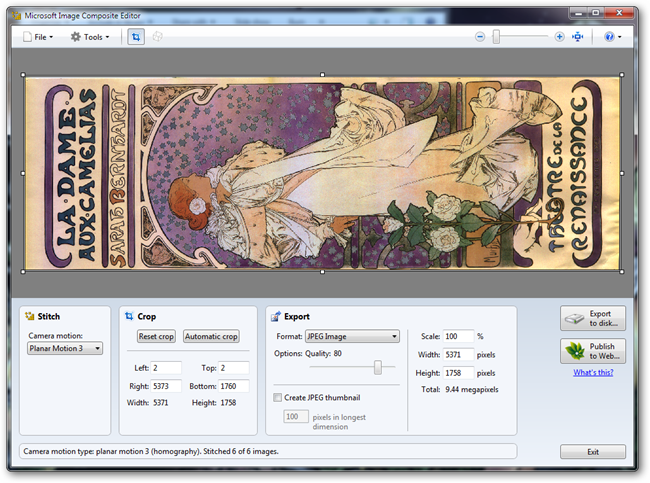Adjust the zoom slider handle
Viewport: 650px width, 483px height.
(496, 37)
